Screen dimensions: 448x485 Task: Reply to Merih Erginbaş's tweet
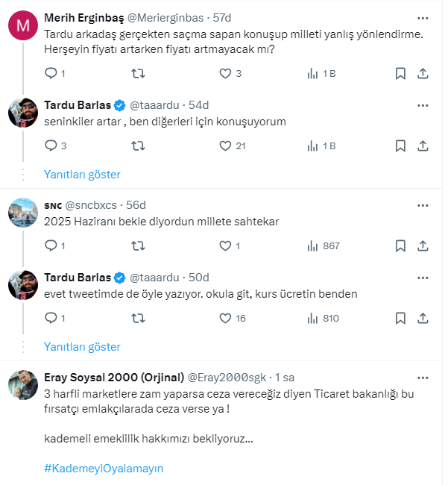click(51, 73)
